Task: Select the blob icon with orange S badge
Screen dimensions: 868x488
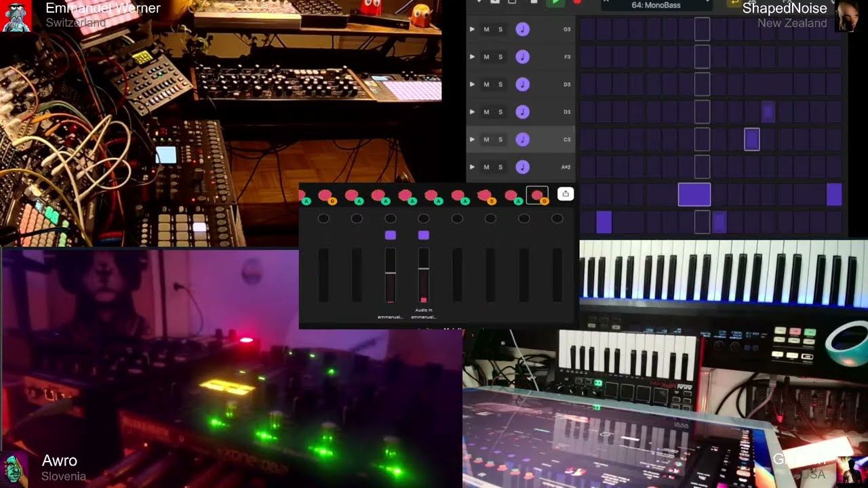Action: (x=486, y=197)
